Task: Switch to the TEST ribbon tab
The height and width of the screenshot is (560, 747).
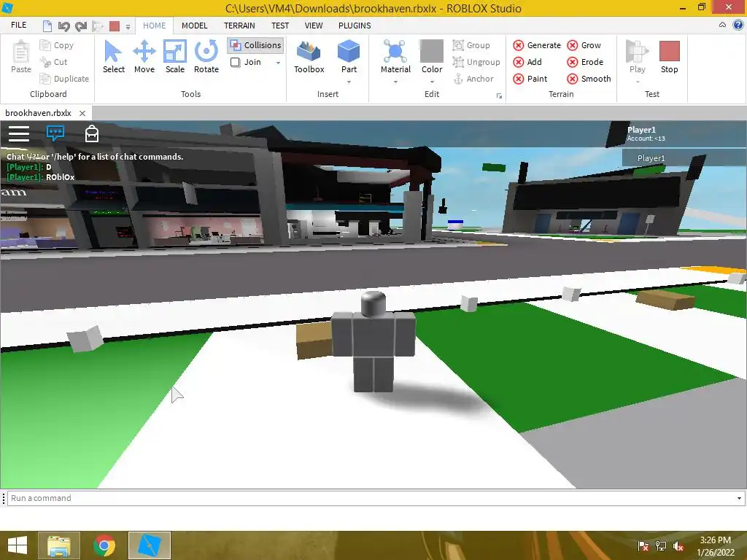Action: [280, 26]
